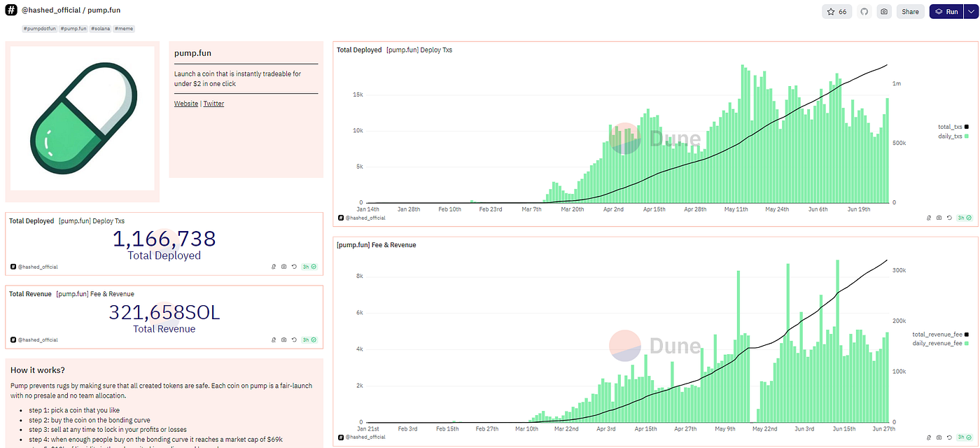Select the #solana tag
The width and height of the screenshot is (980, 448).
99,29
